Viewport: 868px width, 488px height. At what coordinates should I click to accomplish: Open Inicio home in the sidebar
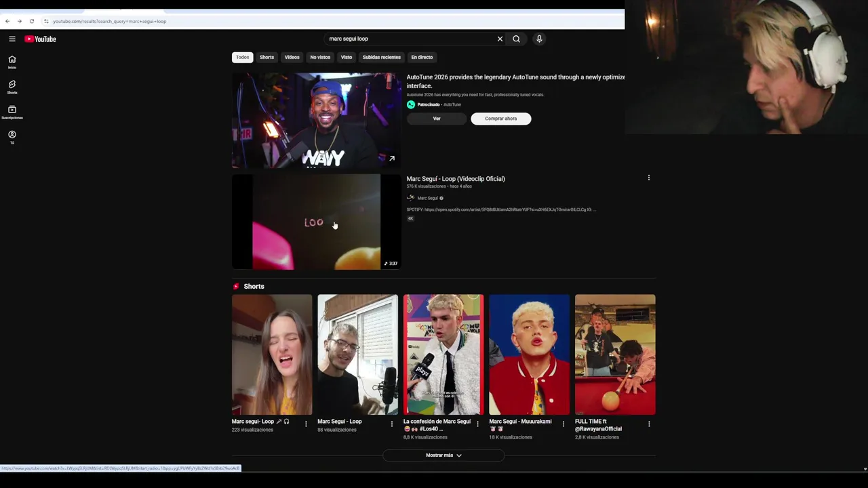(12, 62)
